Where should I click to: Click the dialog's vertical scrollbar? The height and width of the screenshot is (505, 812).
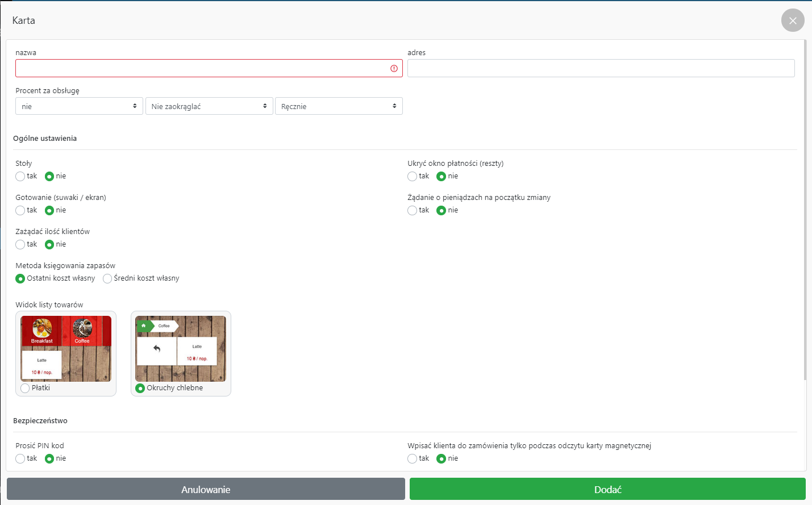pos(805,210)
